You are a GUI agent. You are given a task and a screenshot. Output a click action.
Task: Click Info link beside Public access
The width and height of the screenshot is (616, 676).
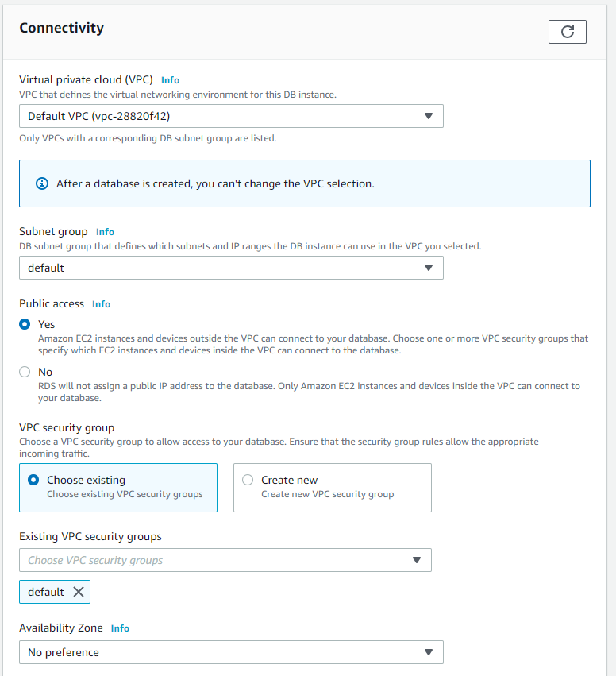tap(101, 304)
